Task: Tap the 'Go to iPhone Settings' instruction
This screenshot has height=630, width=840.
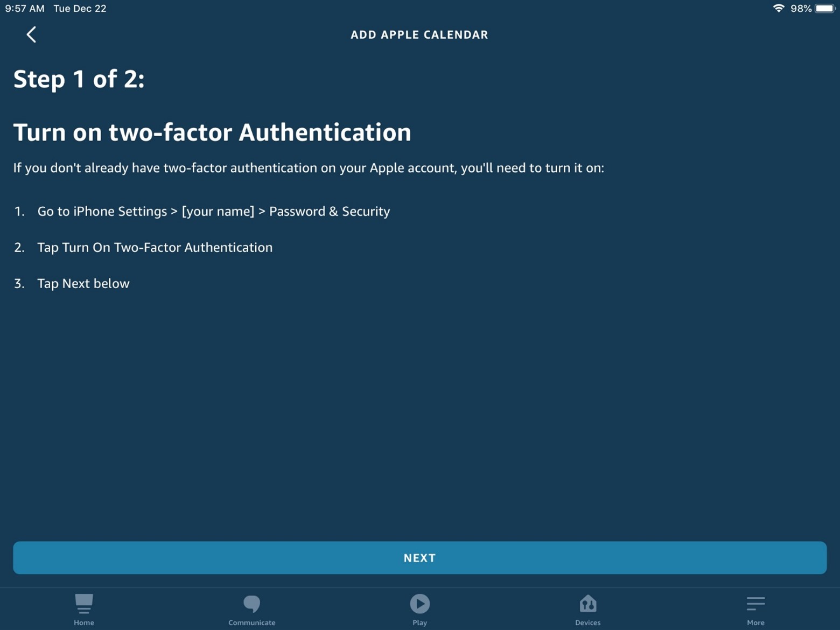Action: point(214,211)
